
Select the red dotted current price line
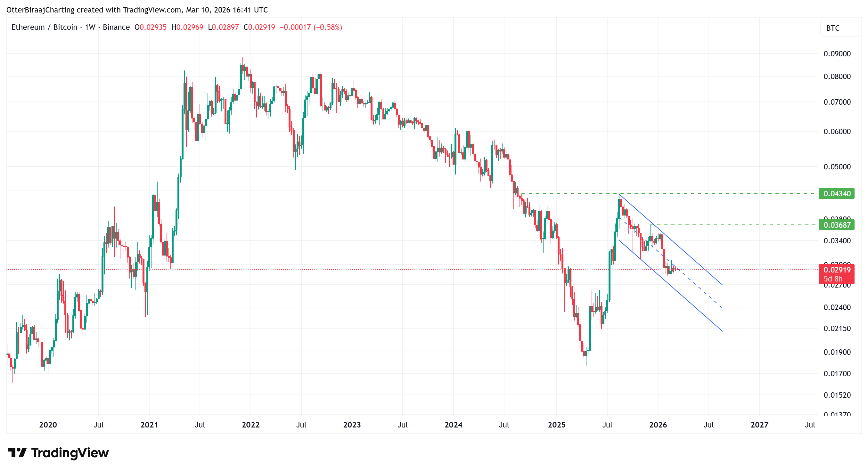[404, 270]
